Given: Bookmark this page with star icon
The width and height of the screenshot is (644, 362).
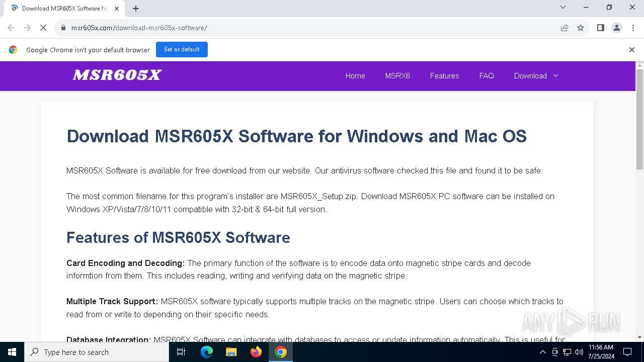Looking at the screenshot, I should tap(581, 28).
